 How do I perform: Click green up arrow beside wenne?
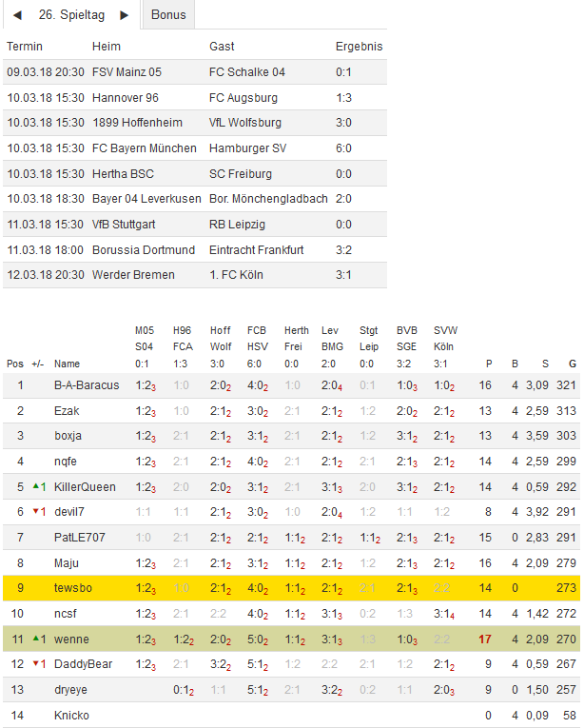pos(36,637)
